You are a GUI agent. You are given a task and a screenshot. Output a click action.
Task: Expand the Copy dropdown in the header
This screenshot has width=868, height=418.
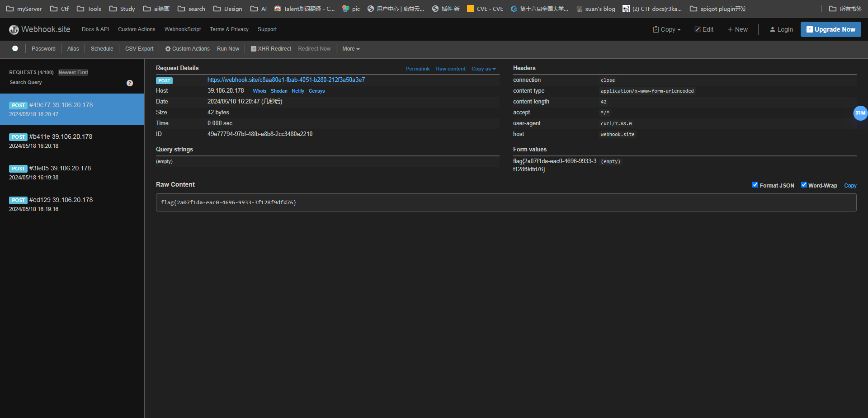[x=667, y=29]
